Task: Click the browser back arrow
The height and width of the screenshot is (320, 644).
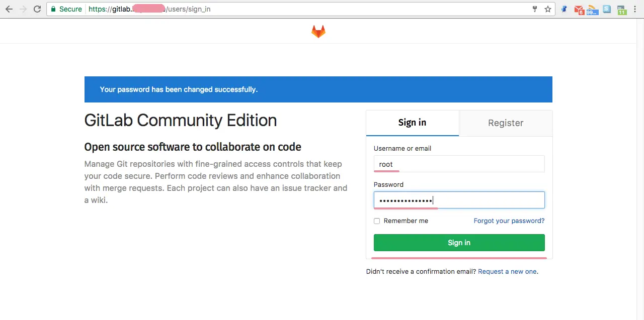Action: coord(9,9)
